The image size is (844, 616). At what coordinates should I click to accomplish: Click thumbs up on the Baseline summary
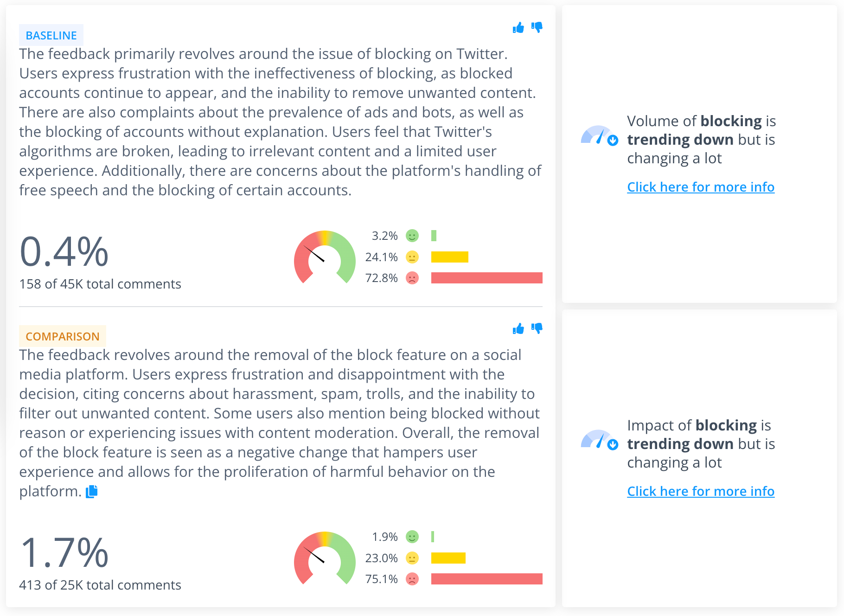pos(518,28)
